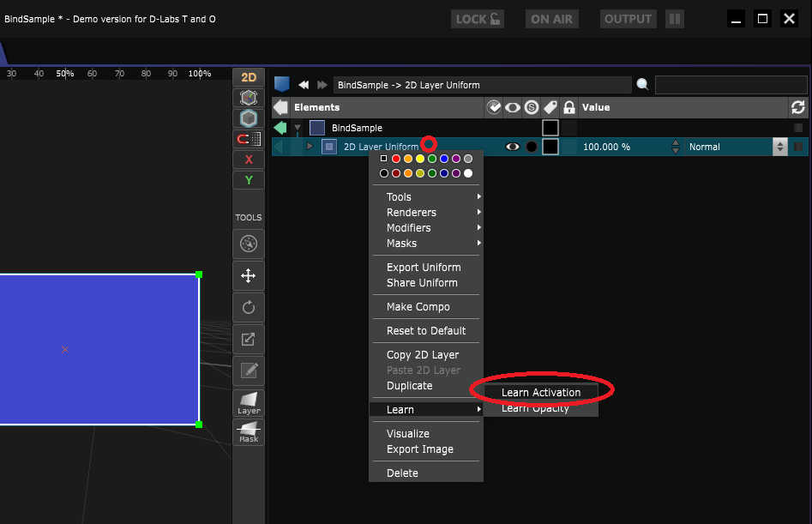This screenshot has width=812, height=524.
Task: Click the BindSample composition thumbnail icon
Action: pyautogui.click(x=317, y=128)
